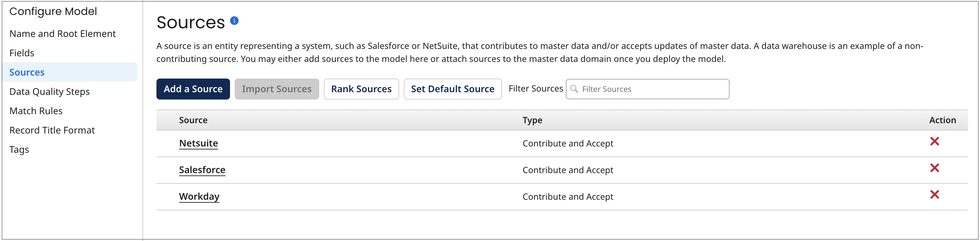Delete the Netsuite source using the red X
980x241 pixels.
(x=935, y=141)
